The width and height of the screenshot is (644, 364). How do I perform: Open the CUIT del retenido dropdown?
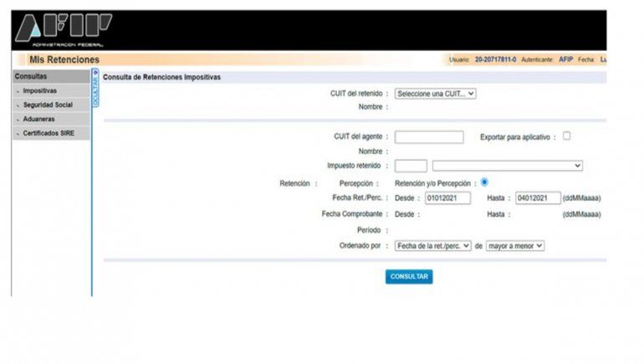pyautogui.click(x=435, y=94)
